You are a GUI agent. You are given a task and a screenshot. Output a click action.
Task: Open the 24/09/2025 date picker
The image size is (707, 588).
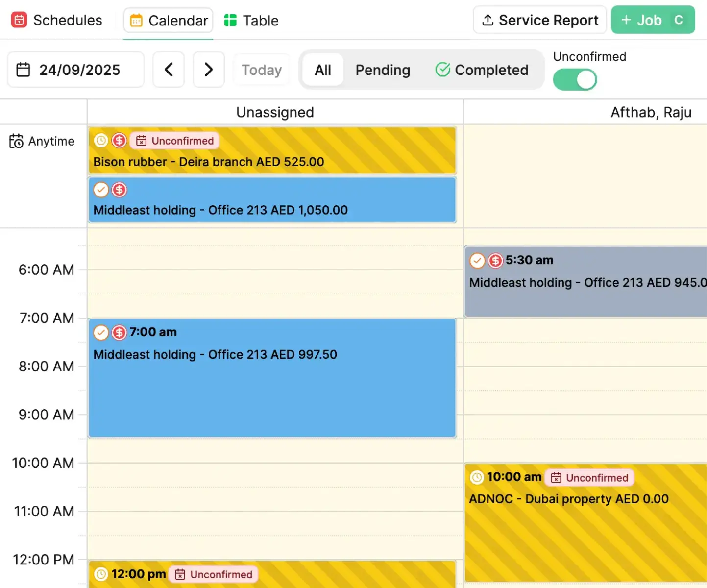coord(76,70)
